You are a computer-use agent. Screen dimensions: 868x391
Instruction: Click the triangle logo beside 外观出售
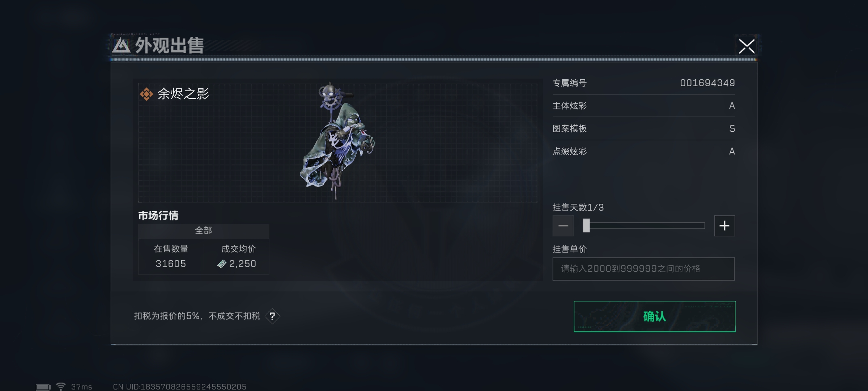pos(121,46)
